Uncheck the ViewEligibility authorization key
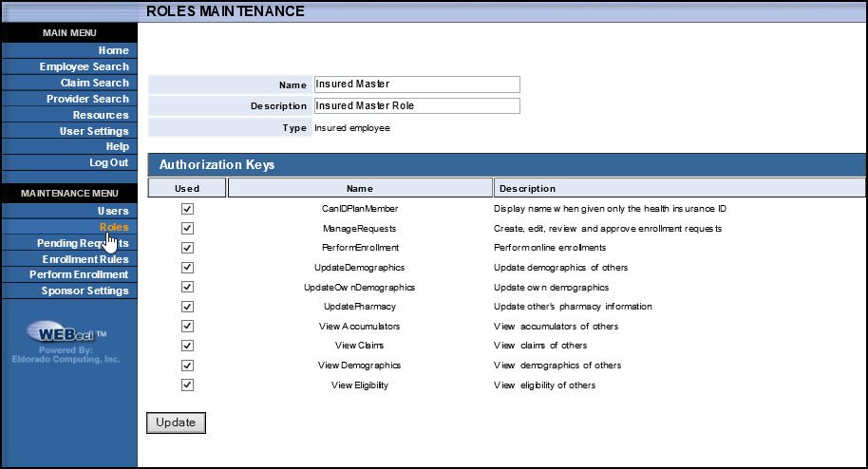868x469 pixels. coord(188,385)
